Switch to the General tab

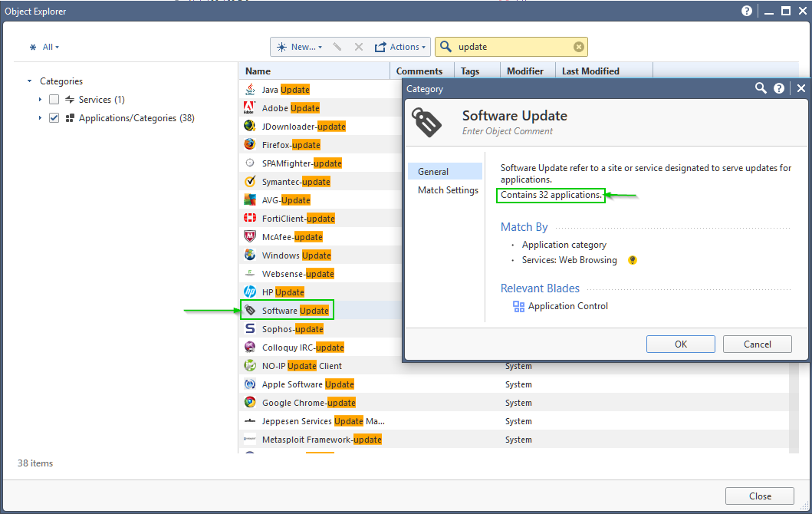[x=445, y=172]
